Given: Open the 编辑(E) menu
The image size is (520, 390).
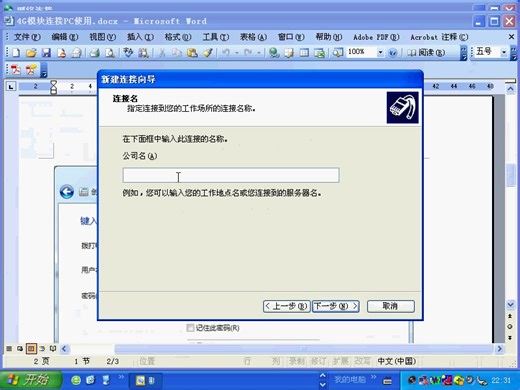Looking at the screenshot, I should tap(65, 37).
